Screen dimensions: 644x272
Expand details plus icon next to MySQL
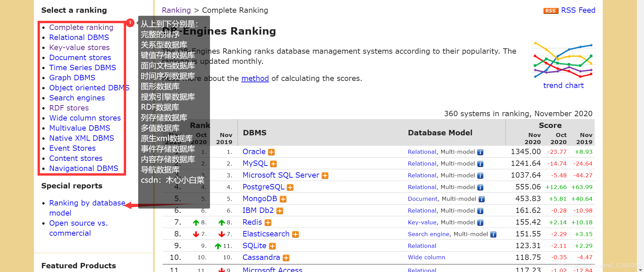tap(273, 164)
